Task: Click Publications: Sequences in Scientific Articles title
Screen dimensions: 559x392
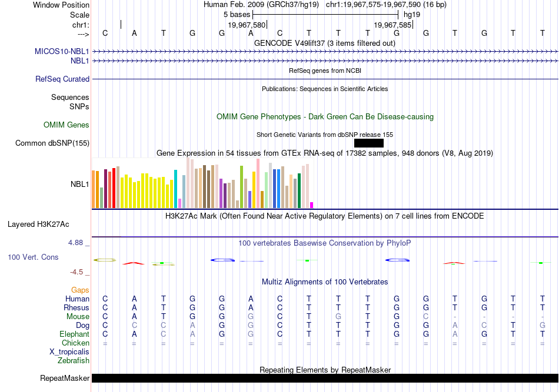Action: pos(325,89)
